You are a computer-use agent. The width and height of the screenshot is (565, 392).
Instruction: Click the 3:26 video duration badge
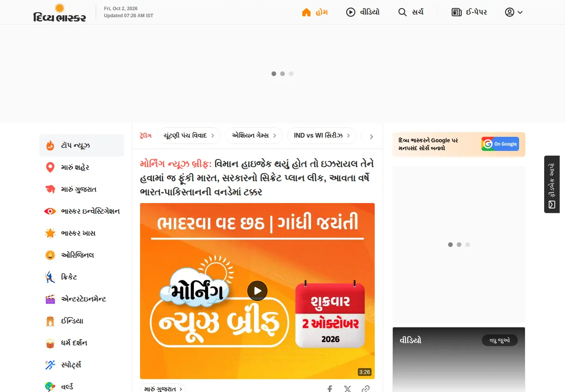[x=365, y=372]
